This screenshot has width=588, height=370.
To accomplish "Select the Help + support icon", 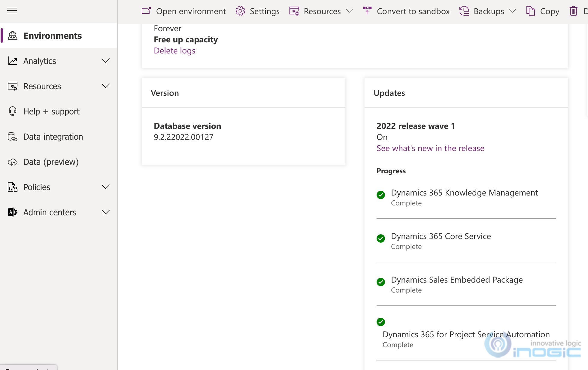I will (12, 111).
